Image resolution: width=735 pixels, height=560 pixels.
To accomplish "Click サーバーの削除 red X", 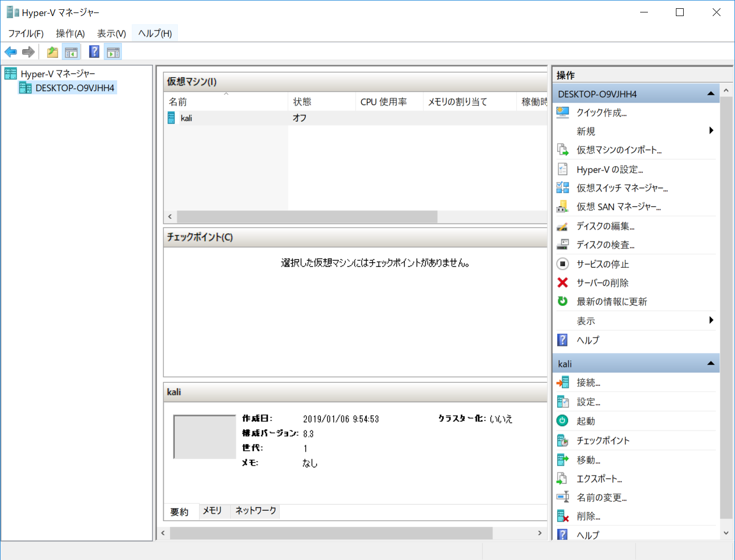I will (562, 283).
